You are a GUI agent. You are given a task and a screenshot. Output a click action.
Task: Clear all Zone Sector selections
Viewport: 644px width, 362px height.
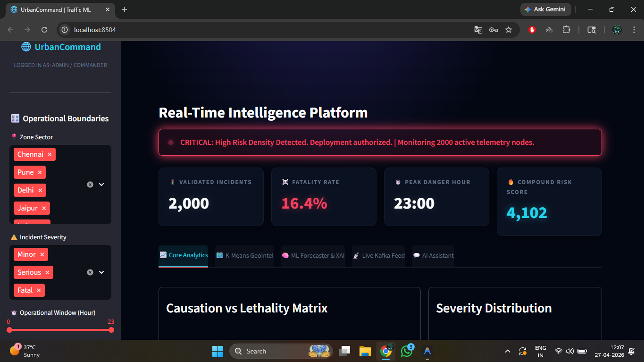pyautogui.click(x=90, y=185)
